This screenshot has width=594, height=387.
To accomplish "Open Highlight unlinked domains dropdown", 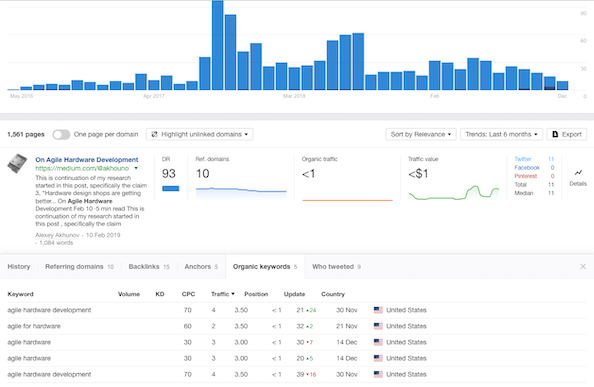I will pyautogui.click(x=200, y=134).
